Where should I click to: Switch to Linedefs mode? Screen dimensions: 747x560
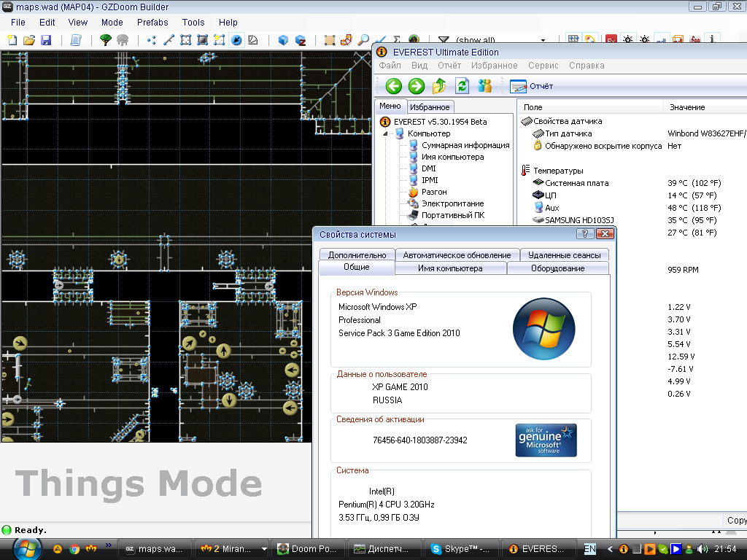[169, 40]
